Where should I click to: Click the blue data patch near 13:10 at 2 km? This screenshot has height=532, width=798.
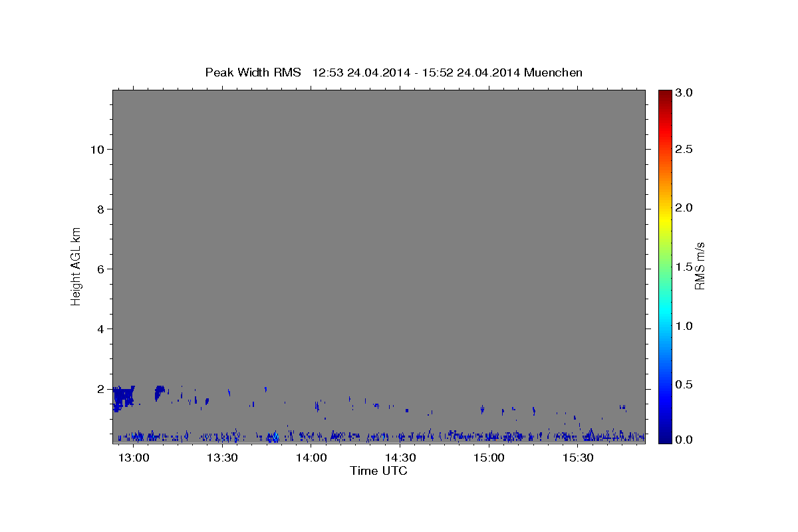click(159, 392)
